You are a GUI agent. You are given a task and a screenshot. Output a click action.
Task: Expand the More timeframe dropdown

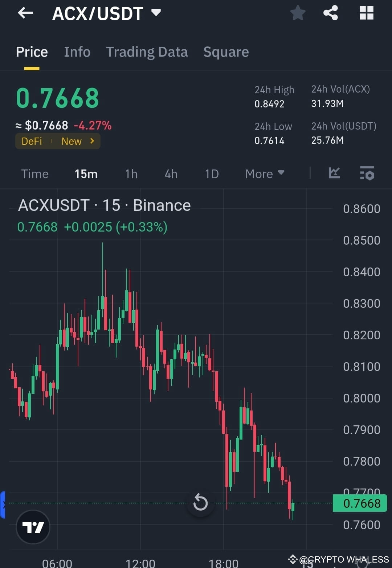click(x=264, y=174)
